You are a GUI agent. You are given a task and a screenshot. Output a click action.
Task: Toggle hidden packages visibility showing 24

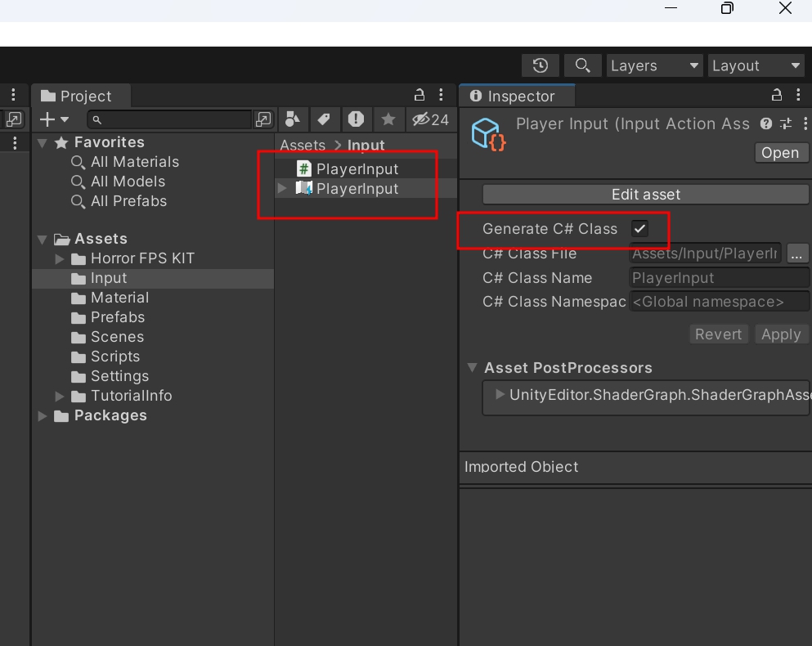coord(430,119)
